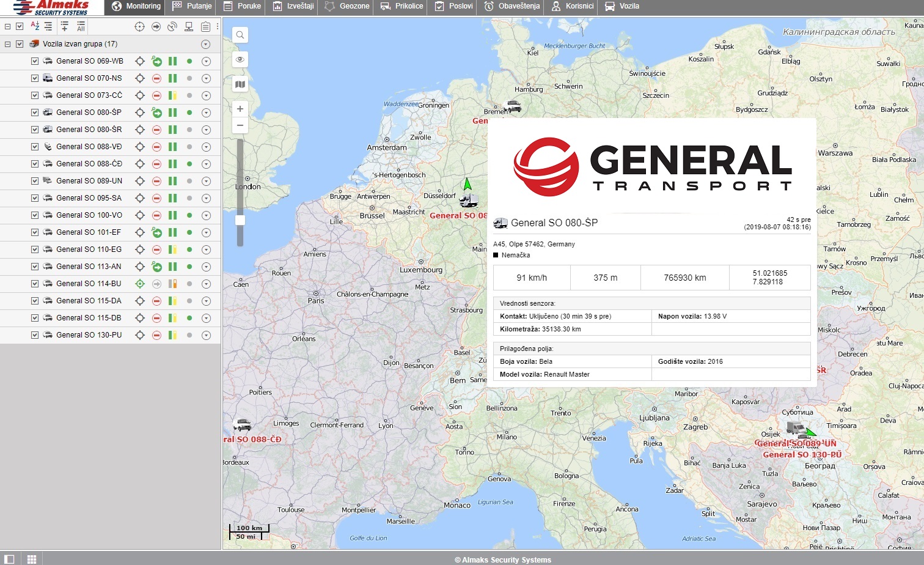
Task: Open dropdown menu for General SO 080-ŠP
Action: (206, 113)
